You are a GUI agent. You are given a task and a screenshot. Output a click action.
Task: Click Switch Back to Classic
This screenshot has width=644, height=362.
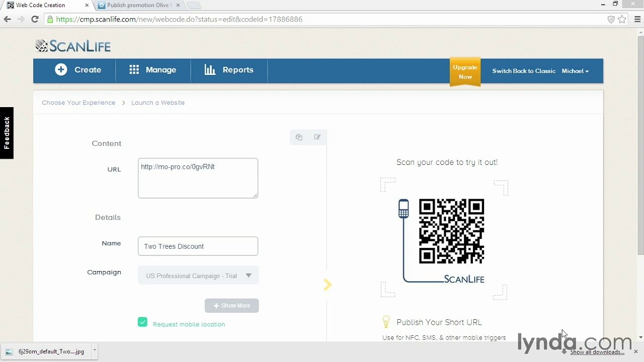tap(524, 71)
